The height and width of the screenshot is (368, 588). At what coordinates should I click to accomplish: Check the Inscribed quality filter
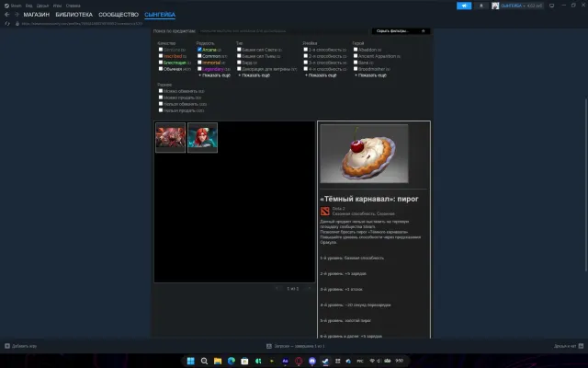[161, 56]
